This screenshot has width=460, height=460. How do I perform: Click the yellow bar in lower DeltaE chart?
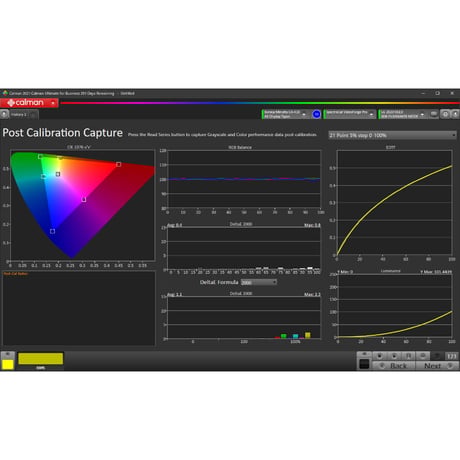point(308,335)
